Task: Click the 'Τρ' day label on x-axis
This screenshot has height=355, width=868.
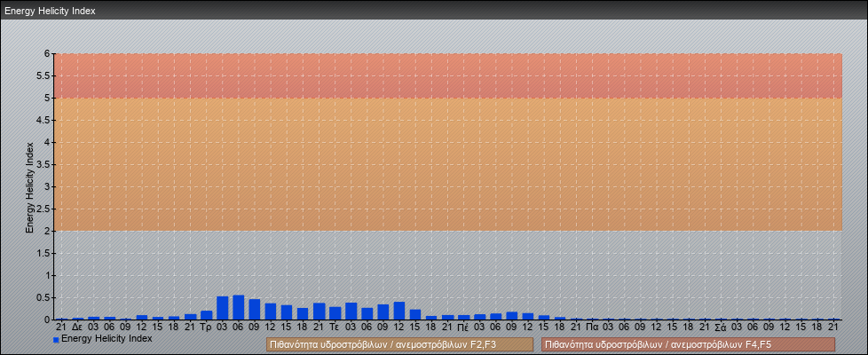Action: pyautogui.click(x=206, y=327)
